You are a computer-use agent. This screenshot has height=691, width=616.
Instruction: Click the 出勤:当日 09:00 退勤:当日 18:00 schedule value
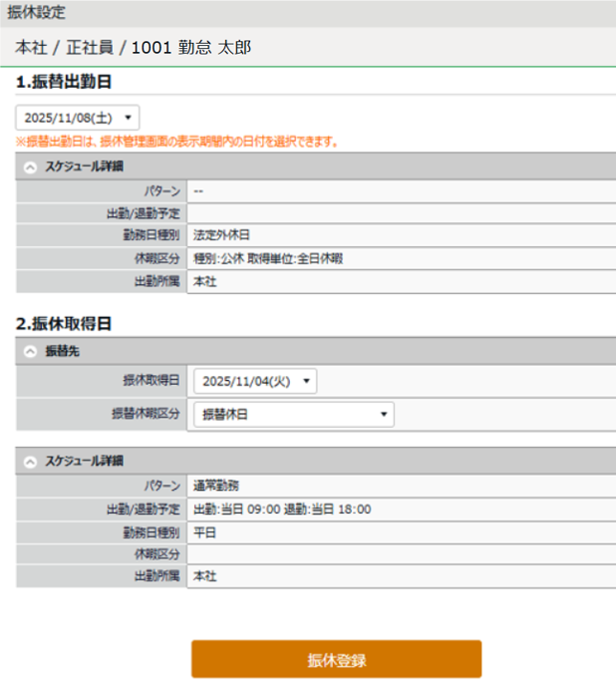click(282, 509)
